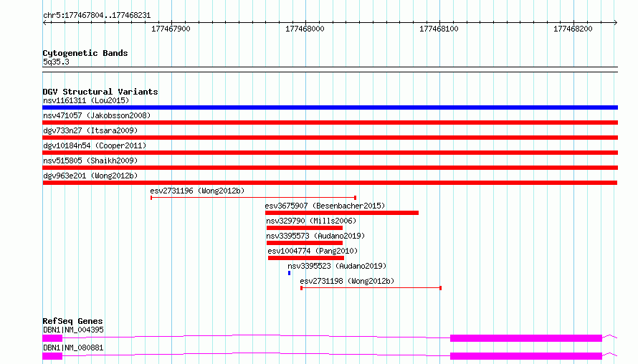Click the red dgv10184n54 variant bar
The height and width of the screenshot is (364, 638).
coord(330,153)
